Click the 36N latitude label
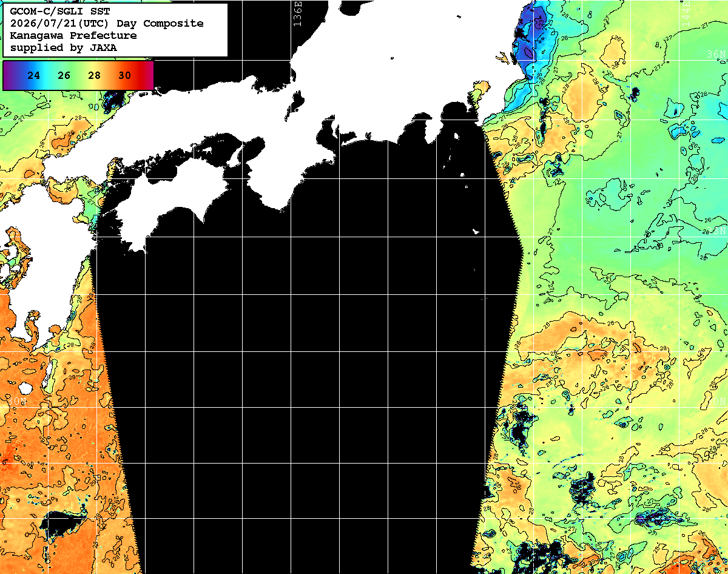 coord(717,54)
